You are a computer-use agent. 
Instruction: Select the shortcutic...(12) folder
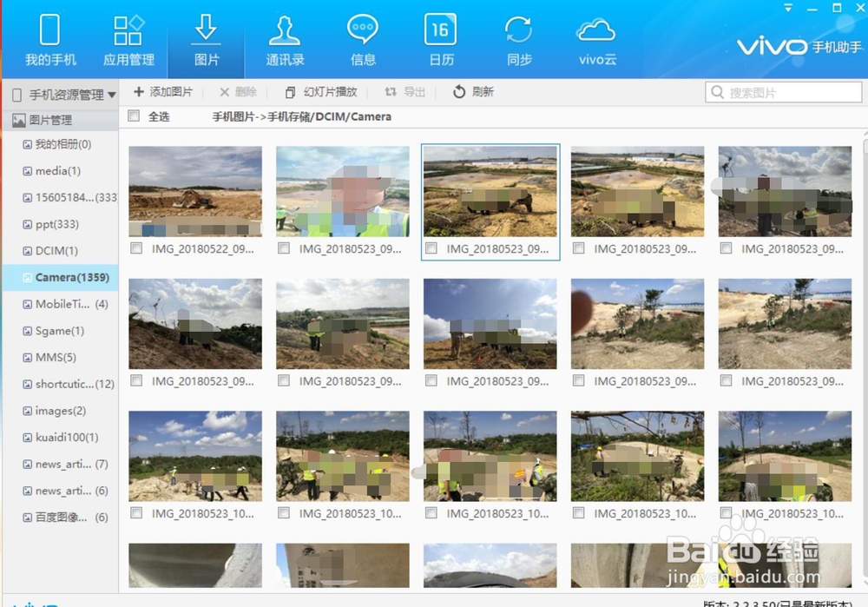(x=61, y=384)
